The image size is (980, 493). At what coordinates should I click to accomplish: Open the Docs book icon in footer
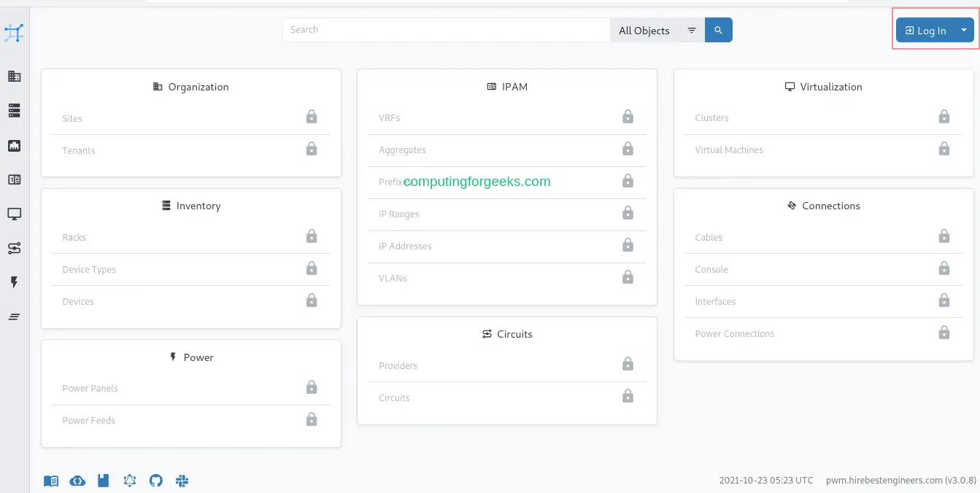pos(50,481)
